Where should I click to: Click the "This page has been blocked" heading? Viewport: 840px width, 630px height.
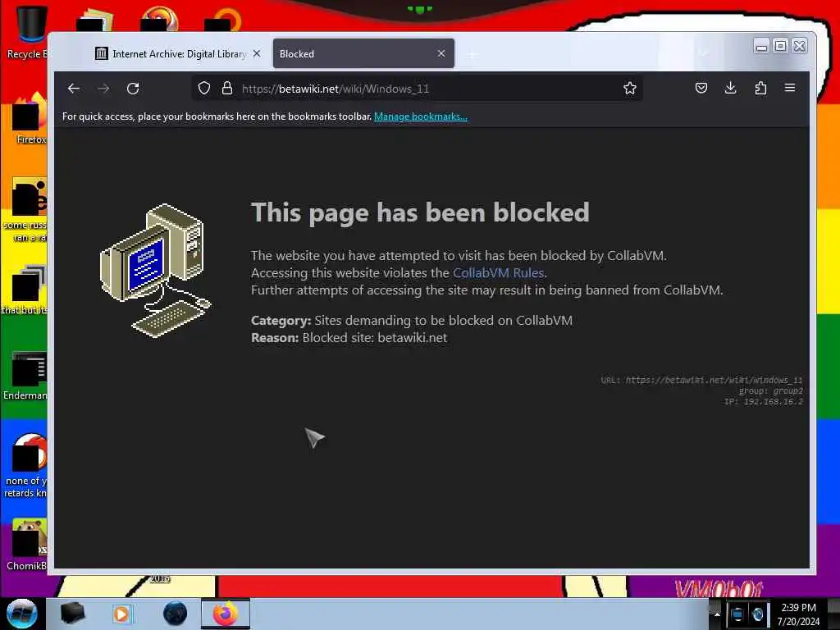pyautogui.click(x=420, y=212)
